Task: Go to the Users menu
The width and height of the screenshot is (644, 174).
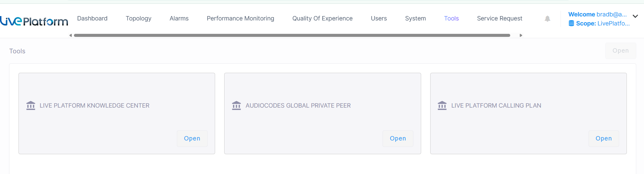Action: tap(379, 18)
